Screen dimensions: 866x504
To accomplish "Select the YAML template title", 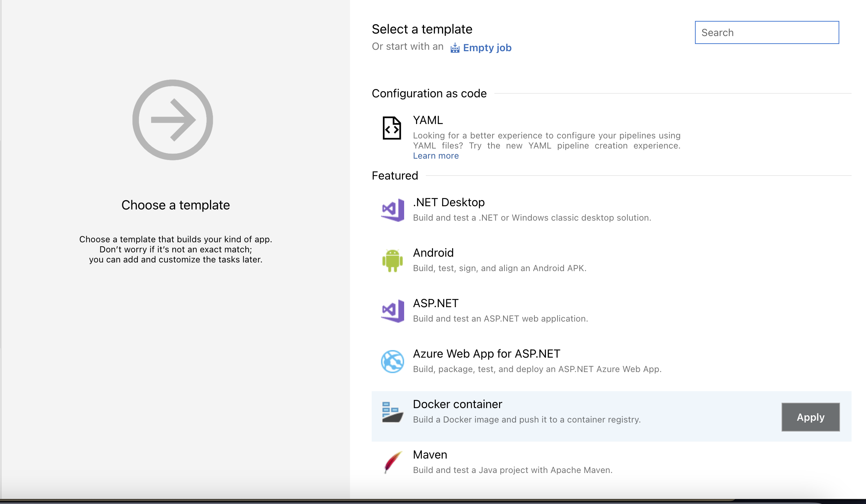I will point(428,120).
